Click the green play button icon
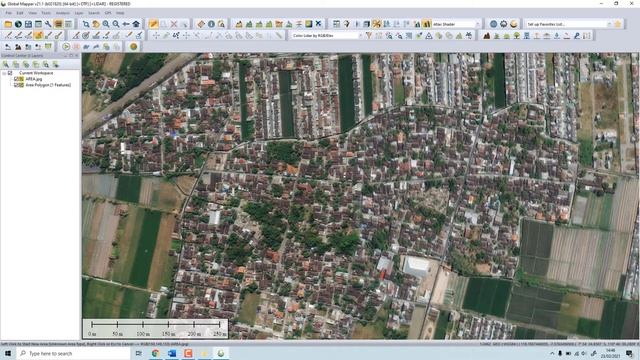This screenshot has width=640, height=360. pos(66,47)
